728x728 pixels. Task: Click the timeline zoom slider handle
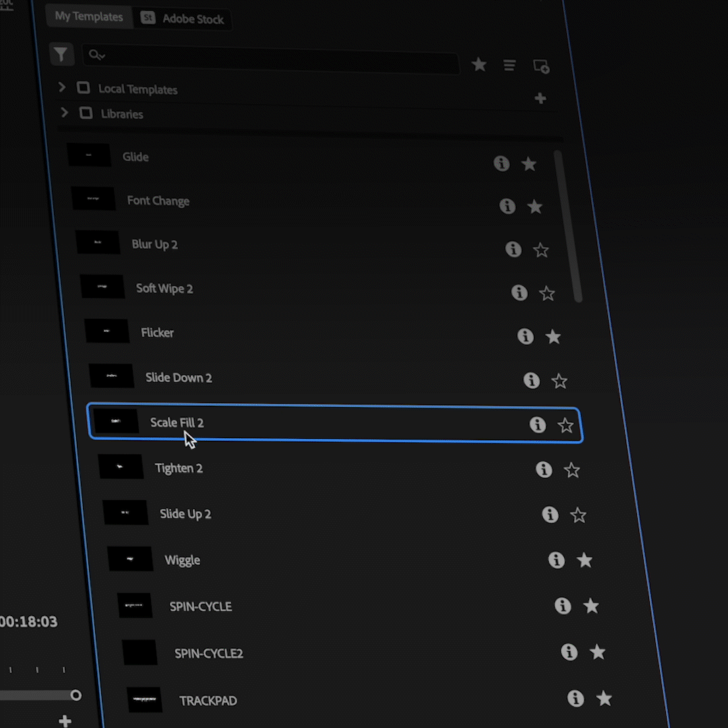coord(75,695)
